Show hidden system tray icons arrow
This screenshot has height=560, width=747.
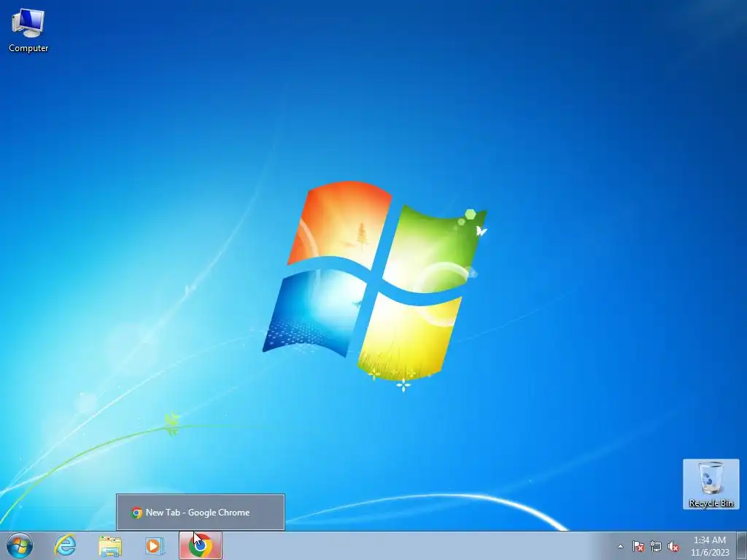[620, 546]
